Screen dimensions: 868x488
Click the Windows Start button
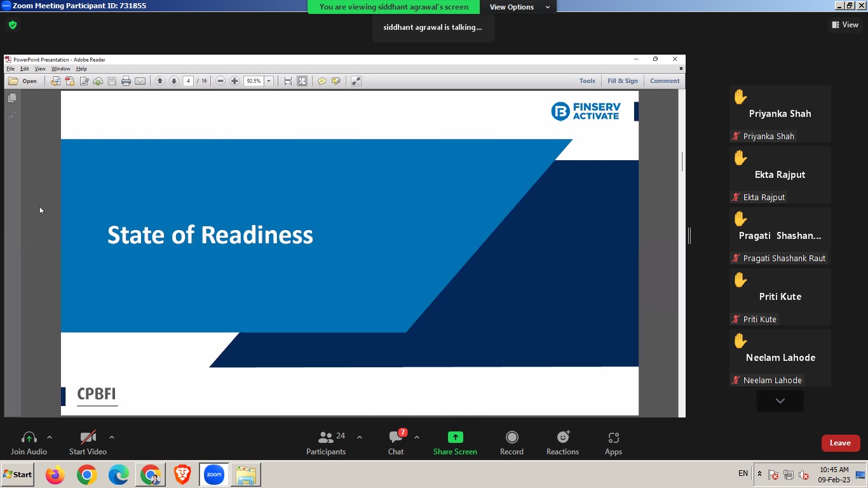18,475
